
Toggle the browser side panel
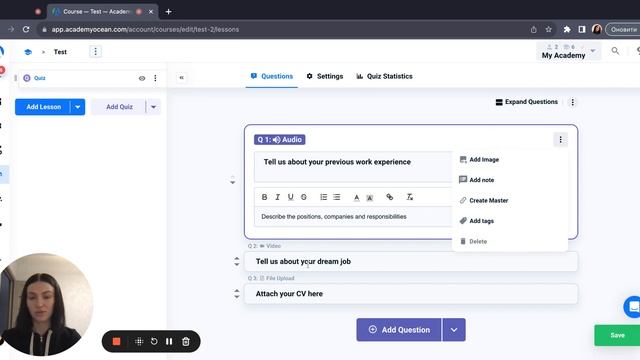(582, 29)
